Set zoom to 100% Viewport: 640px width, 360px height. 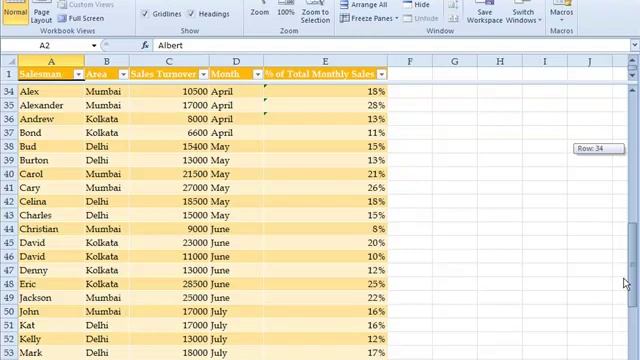click(286, 10)
